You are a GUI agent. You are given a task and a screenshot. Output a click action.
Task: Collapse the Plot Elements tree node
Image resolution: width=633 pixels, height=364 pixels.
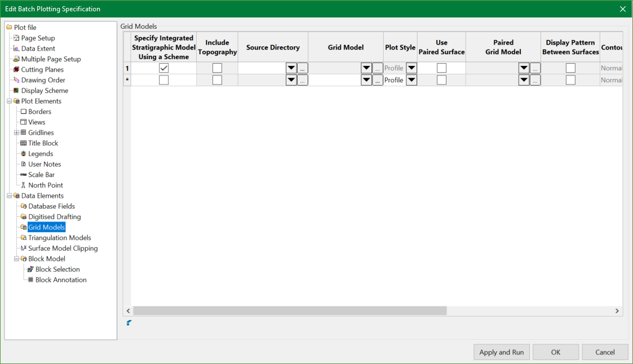[9, 101]
